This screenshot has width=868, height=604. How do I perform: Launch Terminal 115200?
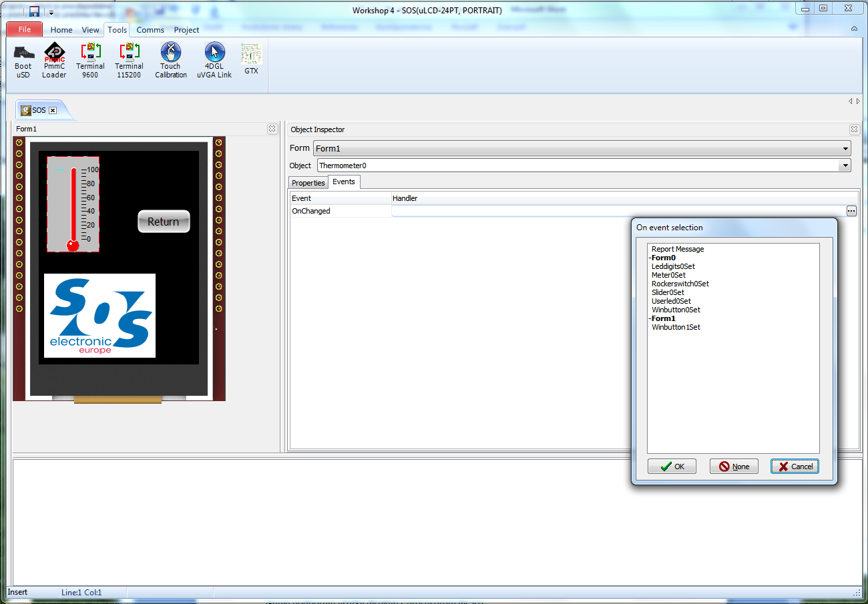pos(129,60)
